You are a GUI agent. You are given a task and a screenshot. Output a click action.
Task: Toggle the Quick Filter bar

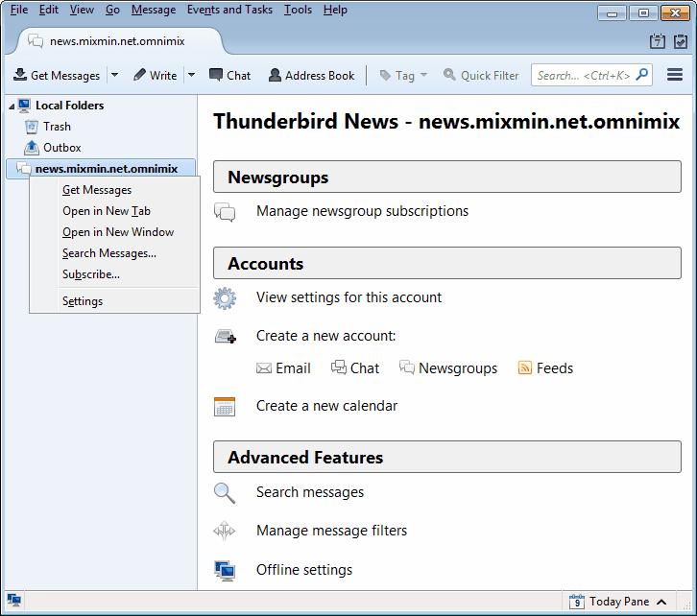481,76
